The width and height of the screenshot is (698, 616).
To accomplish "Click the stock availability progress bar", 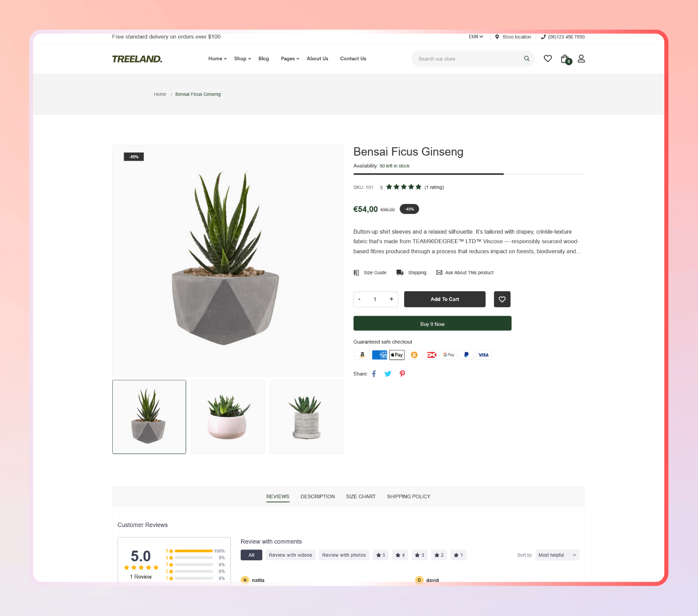I will 469,174.
